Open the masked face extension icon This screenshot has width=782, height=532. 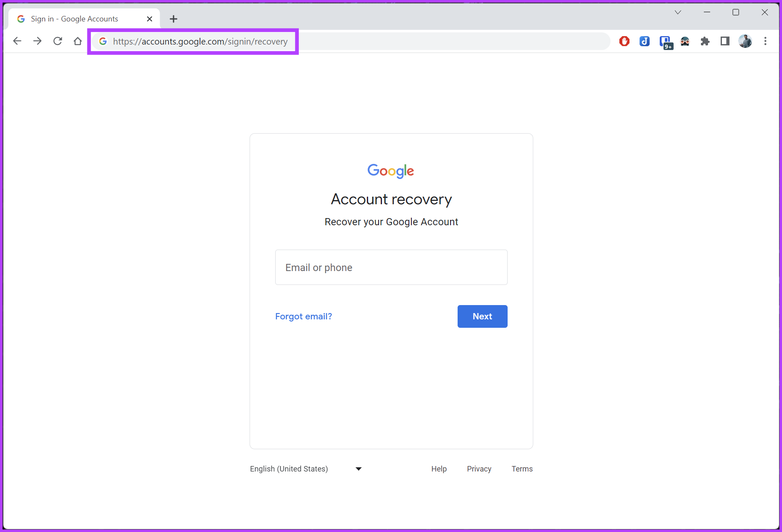(x=685, y=41)
